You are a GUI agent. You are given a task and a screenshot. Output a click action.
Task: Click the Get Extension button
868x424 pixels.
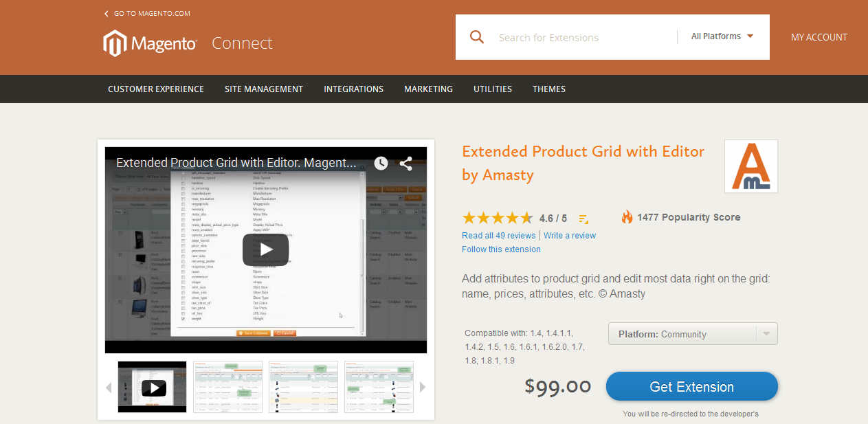pos(692,386)
